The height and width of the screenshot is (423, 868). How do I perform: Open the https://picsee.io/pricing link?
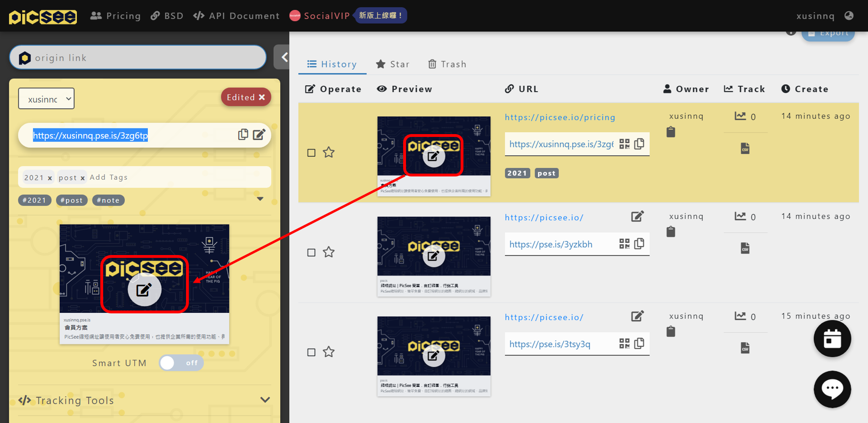560,117
